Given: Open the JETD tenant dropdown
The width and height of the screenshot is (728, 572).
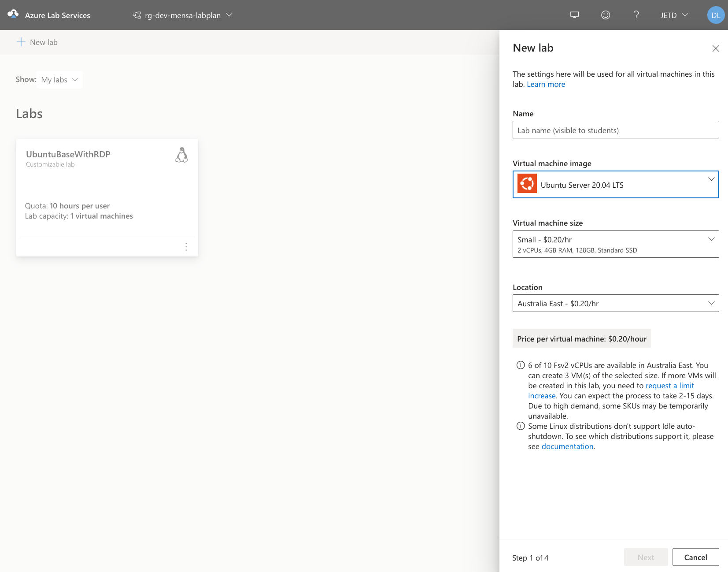Looking at the screenshot, I should point(674,15).
